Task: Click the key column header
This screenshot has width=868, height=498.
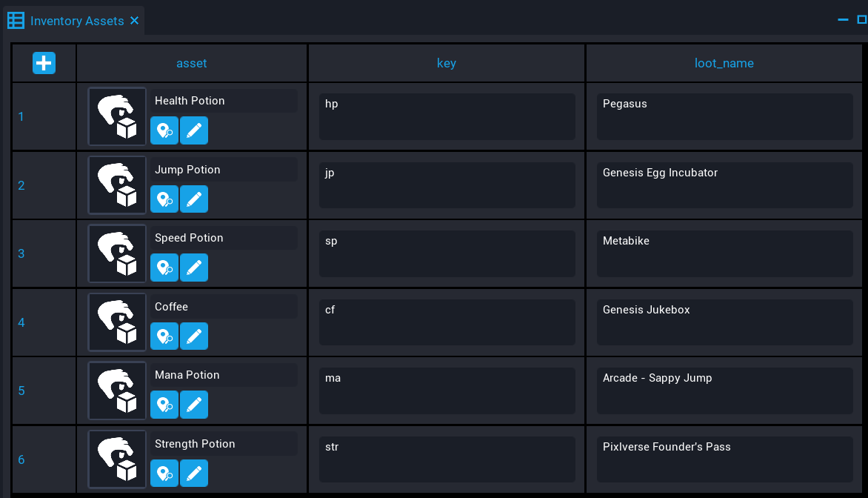Action: point(447,63)
